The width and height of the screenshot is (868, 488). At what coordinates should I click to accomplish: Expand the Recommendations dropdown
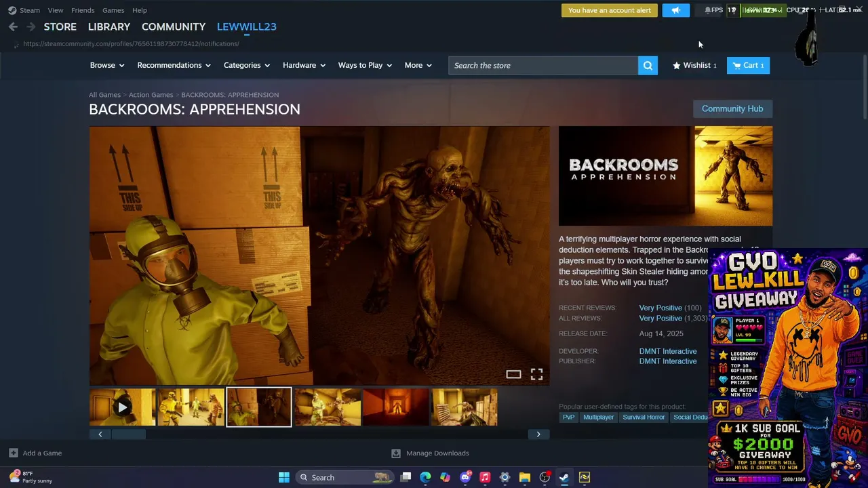174,65
